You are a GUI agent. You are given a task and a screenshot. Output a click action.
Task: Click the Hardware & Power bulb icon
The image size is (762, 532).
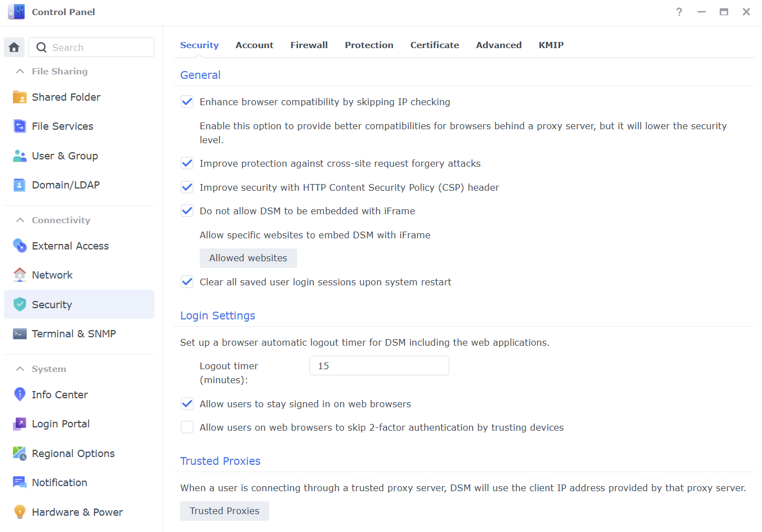[20, 512]
